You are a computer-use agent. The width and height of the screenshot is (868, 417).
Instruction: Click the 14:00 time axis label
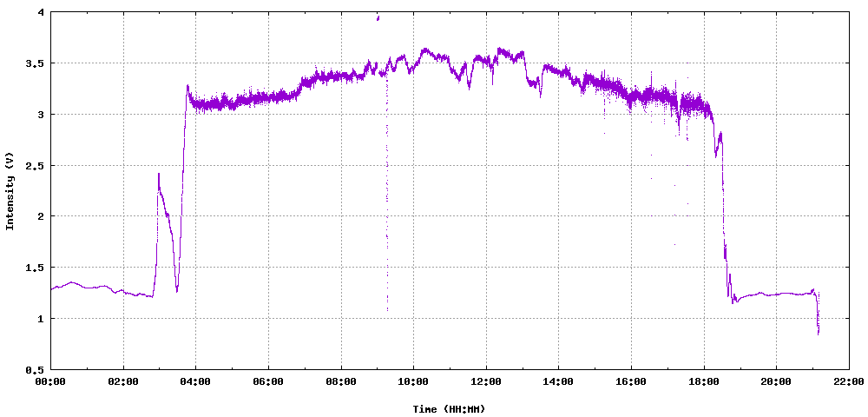point(558,381)
